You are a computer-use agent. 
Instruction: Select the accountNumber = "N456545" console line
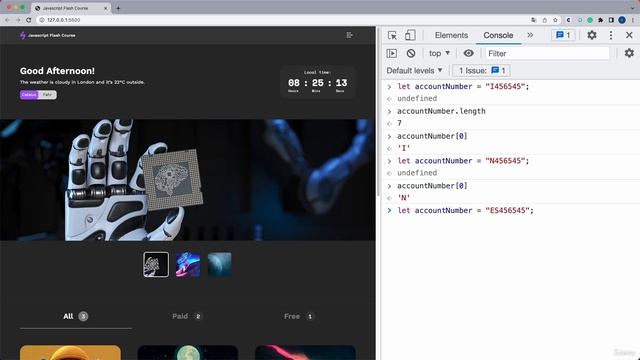463,161
